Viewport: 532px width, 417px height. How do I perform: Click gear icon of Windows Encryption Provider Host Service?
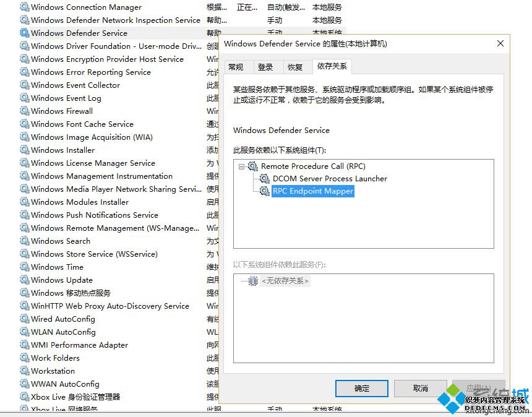(24, 59)
